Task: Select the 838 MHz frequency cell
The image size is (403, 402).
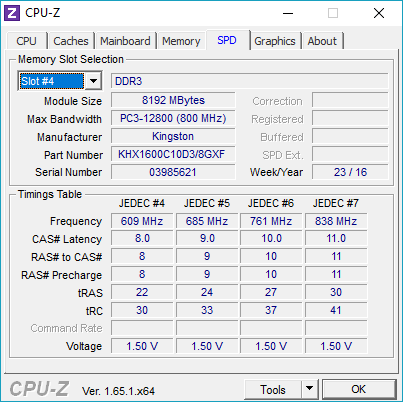Action: coord(336,221)
